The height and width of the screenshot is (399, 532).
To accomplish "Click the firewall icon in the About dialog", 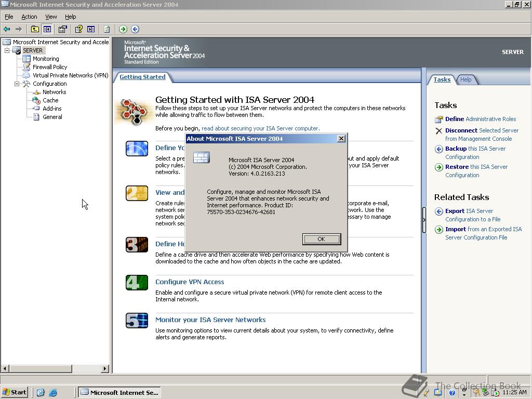I will coord(202,157).
